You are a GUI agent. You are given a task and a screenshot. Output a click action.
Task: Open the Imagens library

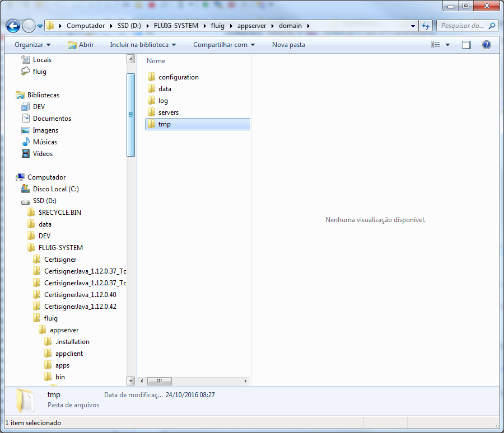tap(45, 130)
